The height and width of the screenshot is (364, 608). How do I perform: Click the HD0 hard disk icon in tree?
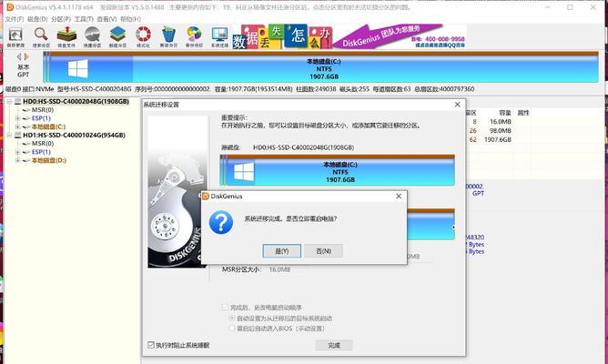(18, 102)
